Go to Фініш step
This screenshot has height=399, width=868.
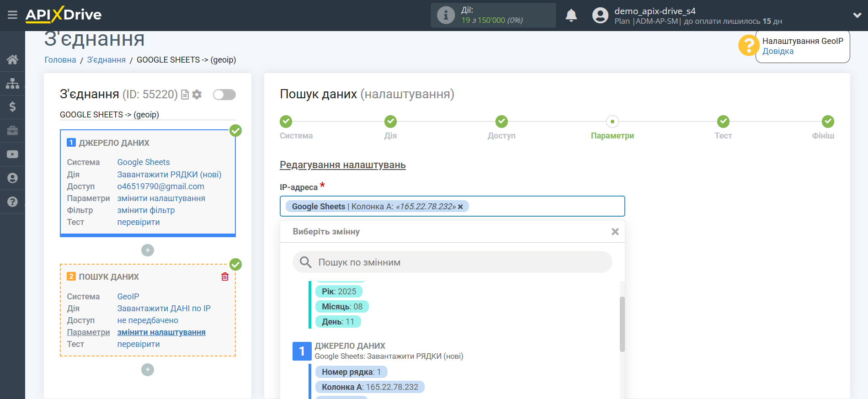coord(828,122)
